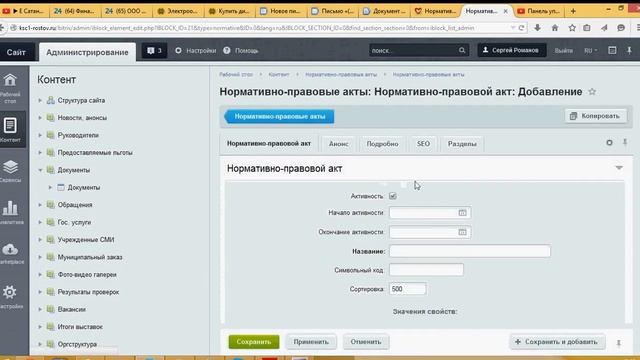Open Контент breadcrumb link

click(x=279, y=75)
